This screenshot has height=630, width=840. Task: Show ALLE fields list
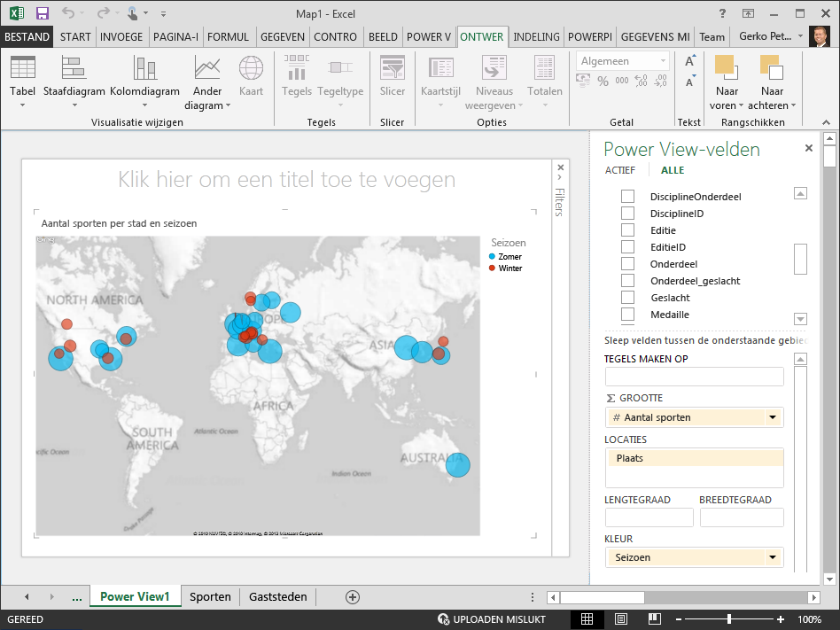[x=673, y=170]
